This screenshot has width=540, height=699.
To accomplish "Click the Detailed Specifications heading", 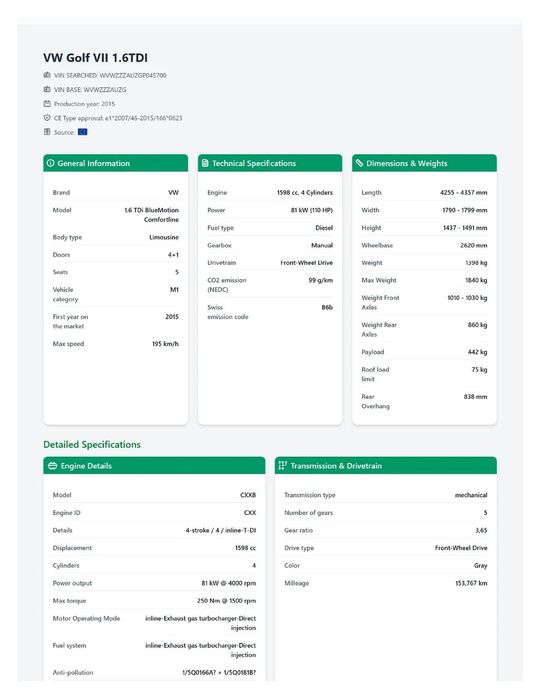I will pos(92,444).
